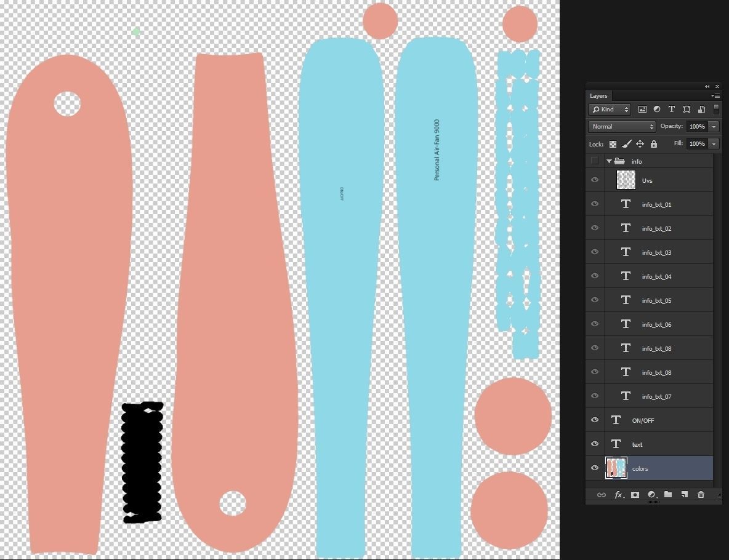This screenshot has height=560, width=729.
Task: Delete layer trash icon
Action: tap(701, 495)
